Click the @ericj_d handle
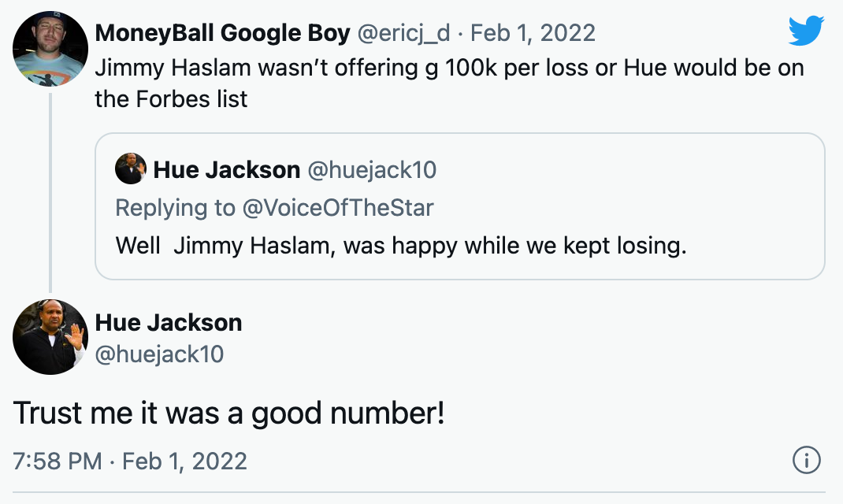Screen dimensions: 843x504 pos(404,33)
